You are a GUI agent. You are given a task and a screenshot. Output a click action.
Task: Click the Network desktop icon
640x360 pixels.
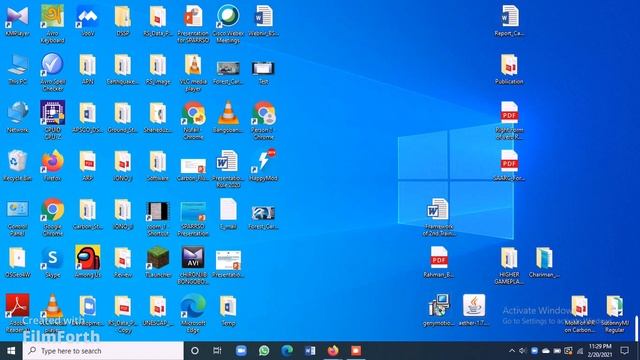17,117
